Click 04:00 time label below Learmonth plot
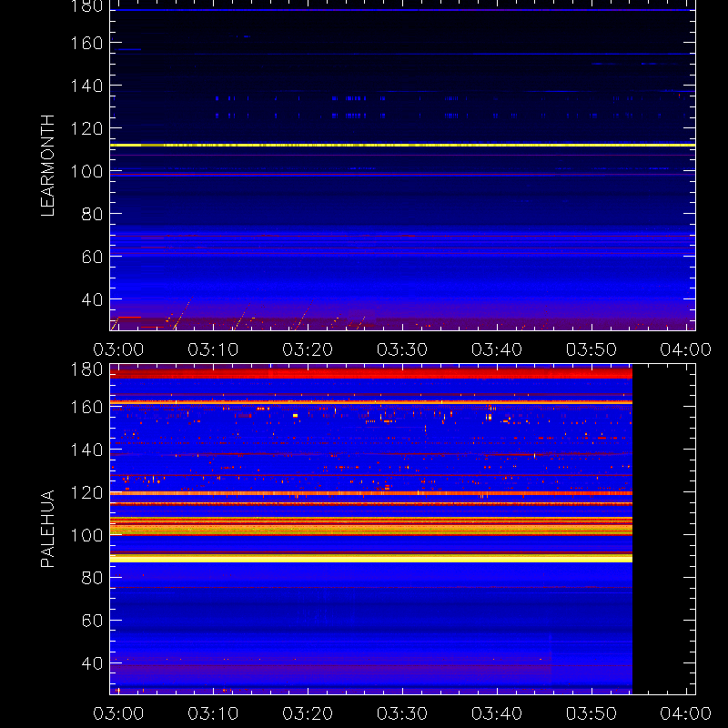Screen dimensions: 728x728 click(686, 349)
